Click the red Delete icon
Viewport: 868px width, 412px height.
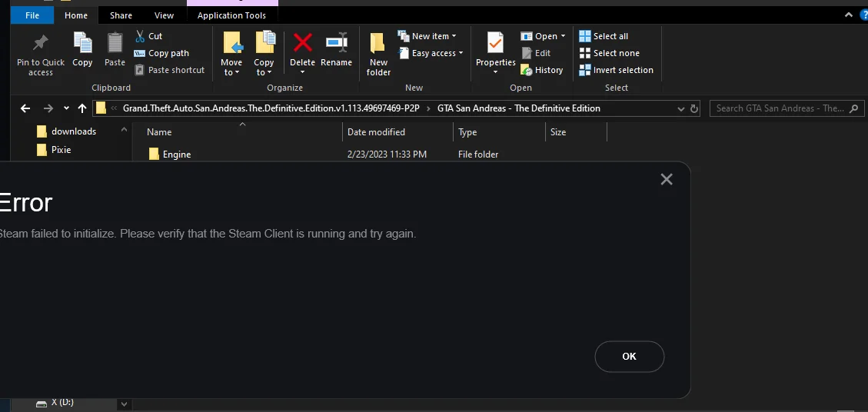point(302,42)
